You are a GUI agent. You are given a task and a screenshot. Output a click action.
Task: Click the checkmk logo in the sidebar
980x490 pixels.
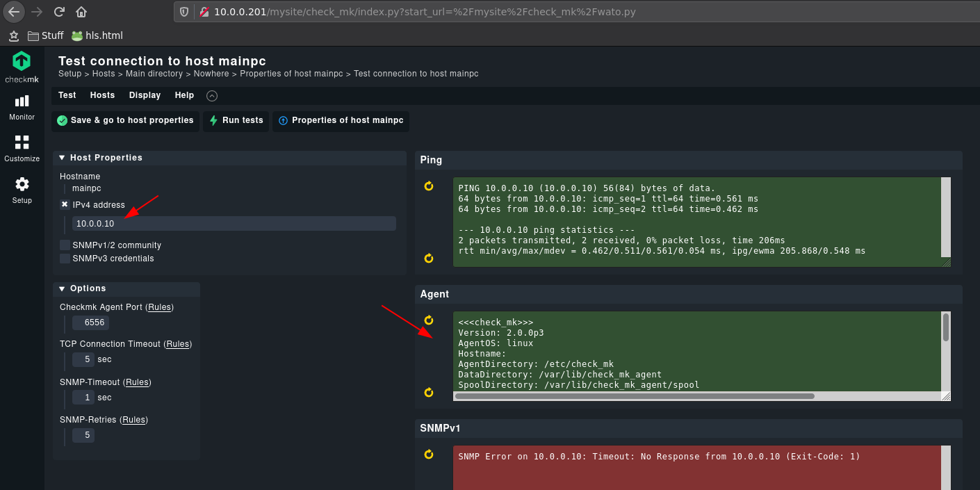tap(22, 67)
